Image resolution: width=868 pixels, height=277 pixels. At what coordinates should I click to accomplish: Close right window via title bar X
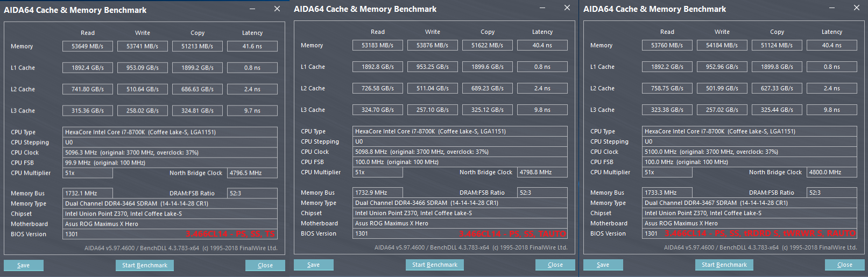tap(857, 8)
